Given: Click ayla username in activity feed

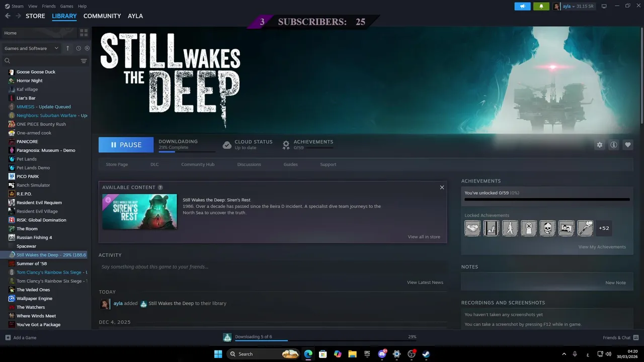Looking at the screenshot, I should 118,303.
